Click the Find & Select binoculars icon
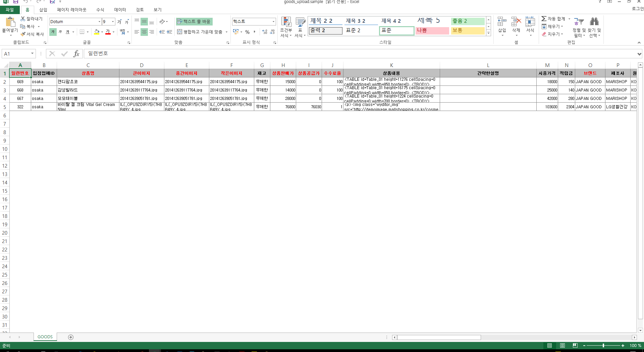The image size is (644, 352). tap(594, 22)
